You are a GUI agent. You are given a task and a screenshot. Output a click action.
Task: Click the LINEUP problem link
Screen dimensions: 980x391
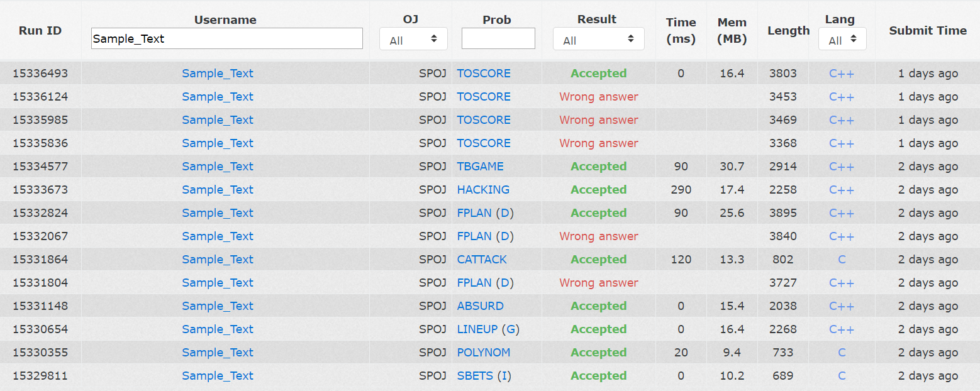point(477,329)
